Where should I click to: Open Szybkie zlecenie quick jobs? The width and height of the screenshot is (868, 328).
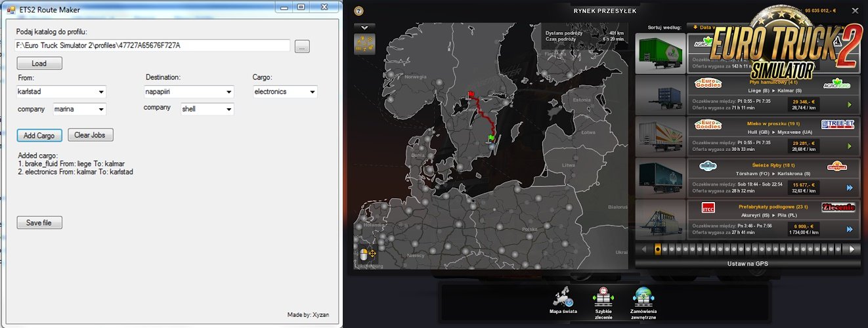tap(602, 300)
